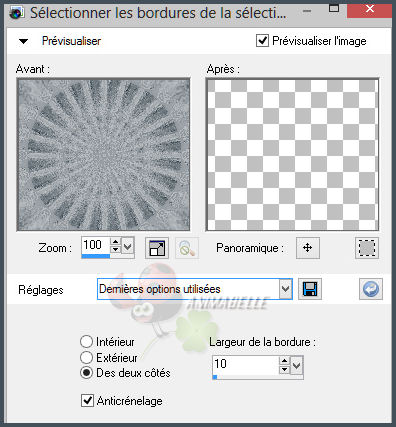
Task: Select the Intérieur radio option
Action: click(x=86, y=341)
